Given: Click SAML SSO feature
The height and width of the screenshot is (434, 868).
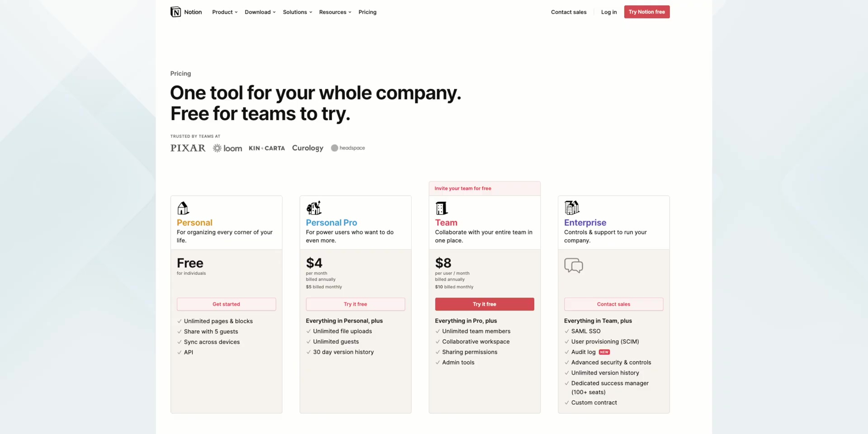Looking at the screenshot, I should pyautogui.click(x=586, y=331).
